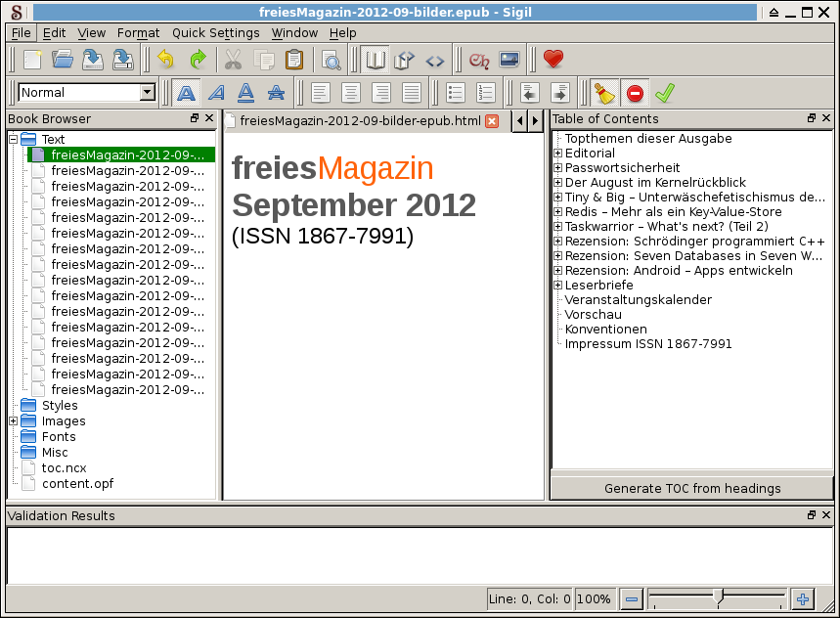This screenshot has height=618, width=840.
Task: Toggle underline formatting
Action: point(245,93)
